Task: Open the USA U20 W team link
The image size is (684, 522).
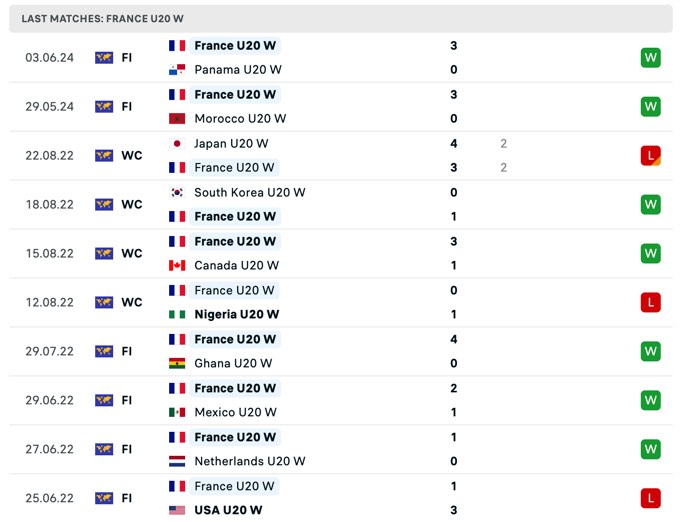Action: [228, 510]
